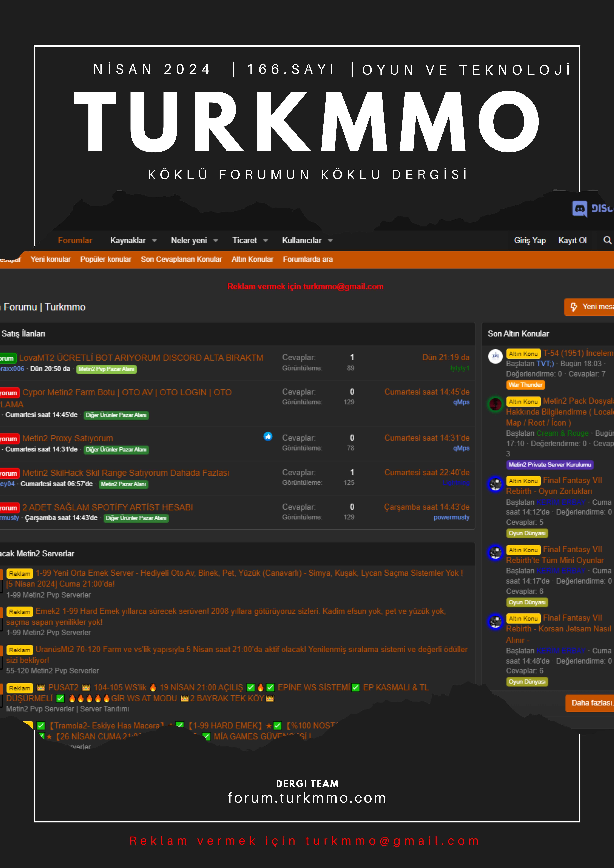
Task: Select Popüler konular in sub-navigation
Action: click(106, 259)
